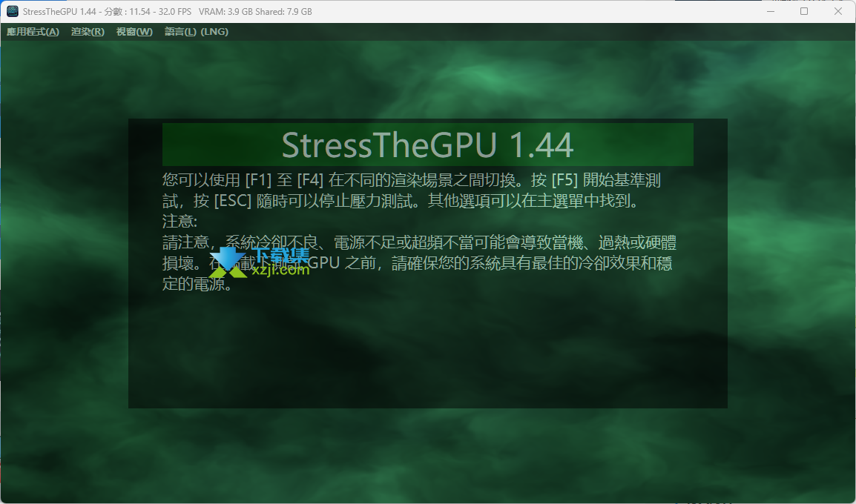Click the title bar score and FPS text
Image resolution: width=856 pixels, height=504 pixels.
137,12
